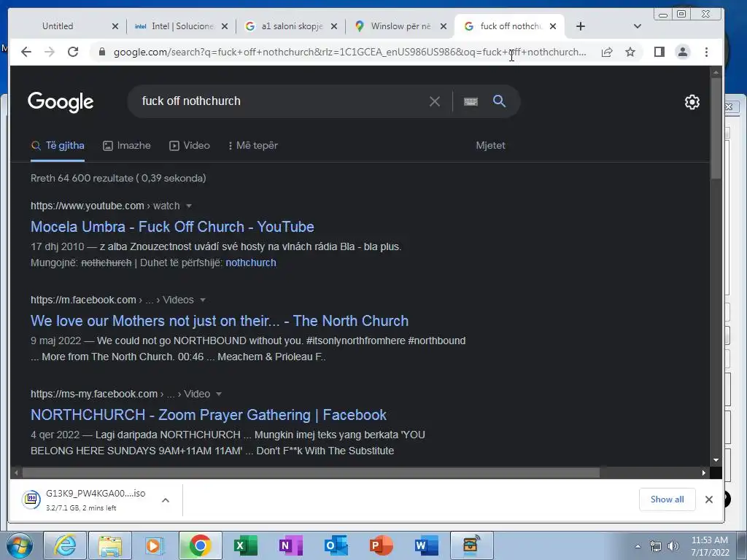Image resolution: width=747 pixels, height=560 pixels.
Task: Launch Outlook from the taskbar
Action: [x=336, y=545]
